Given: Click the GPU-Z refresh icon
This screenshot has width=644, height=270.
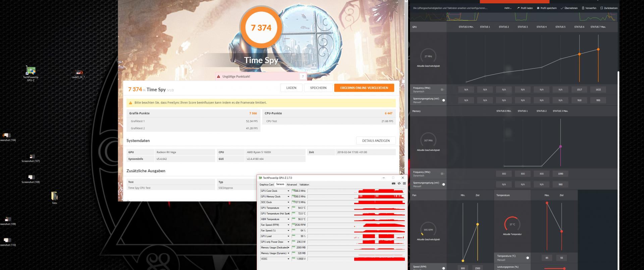Looking at the screenshot, I should click(399, 183).
